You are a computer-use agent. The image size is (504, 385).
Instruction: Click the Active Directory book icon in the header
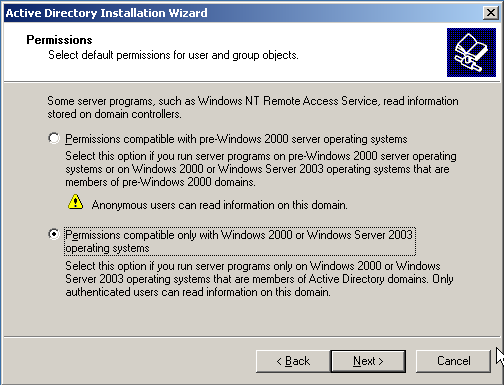click(471, 52)
